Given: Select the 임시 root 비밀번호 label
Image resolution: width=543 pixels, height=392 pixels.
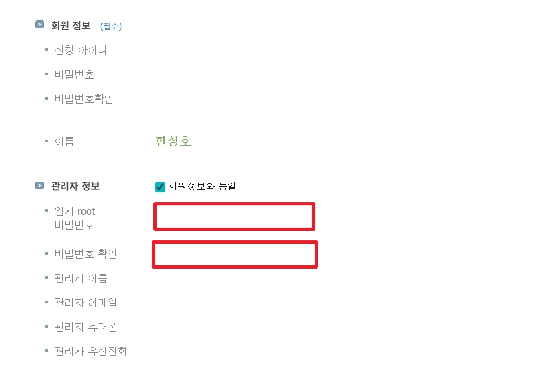Looking at the screenshot, I should (x=75, y=218).
